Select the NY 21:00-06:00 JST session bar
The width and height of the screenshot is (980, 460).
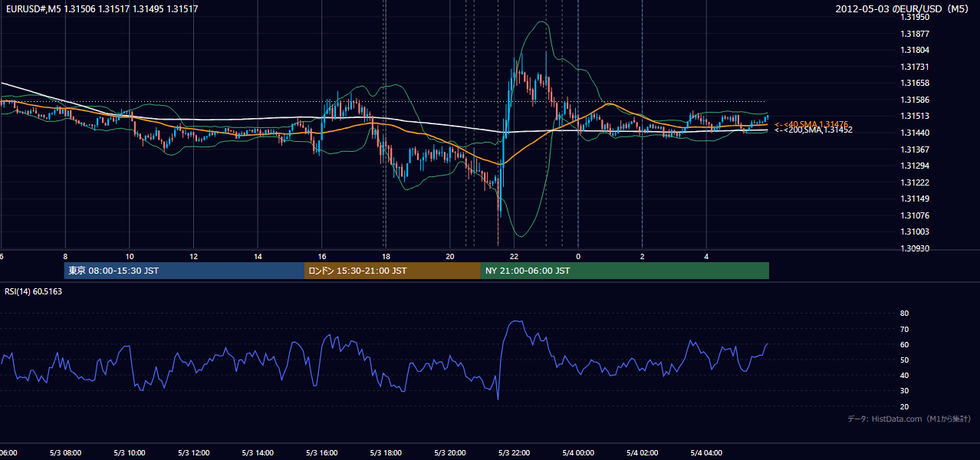click(625, 271)
